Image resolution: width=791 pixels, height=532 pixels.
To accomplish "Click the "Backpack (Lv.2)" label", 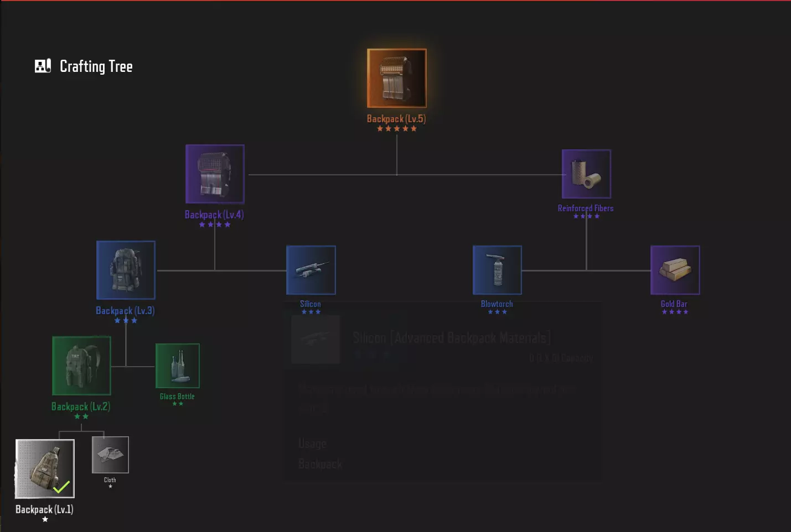I will 81,406.
